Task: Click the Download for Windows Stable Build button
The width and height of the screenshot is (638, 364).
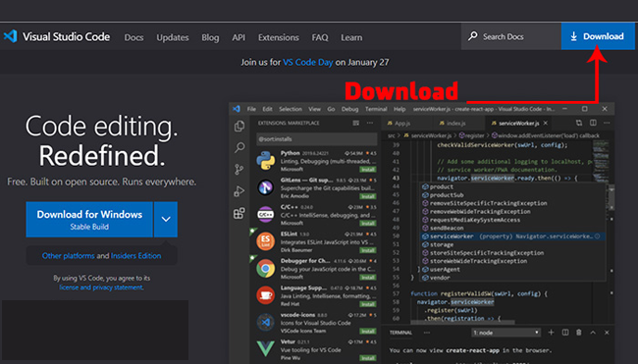Action: tap(89, 219)
